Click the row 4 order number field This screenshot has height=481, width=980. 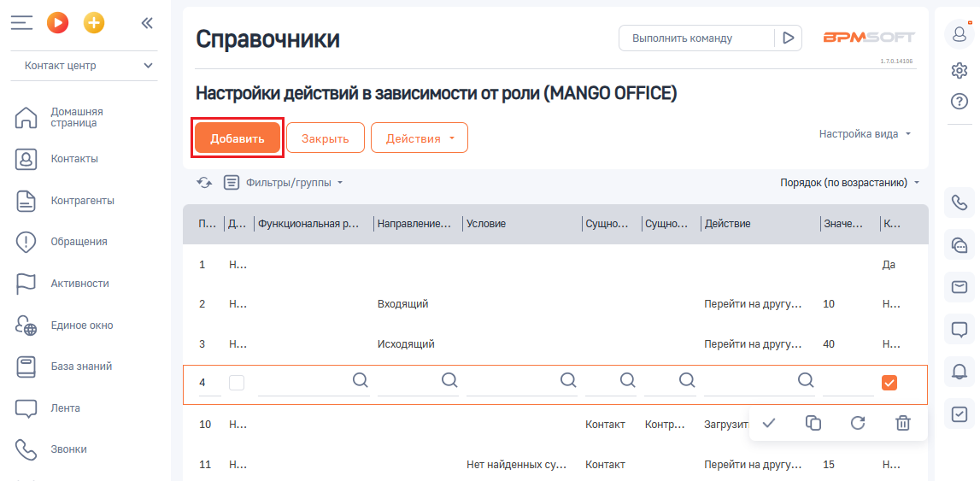[x=210, y=383]
